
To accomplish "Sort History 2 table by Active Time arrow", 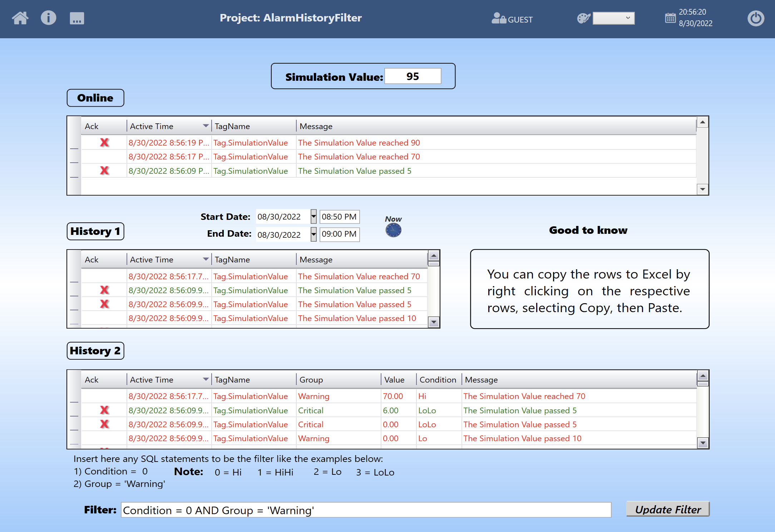I will (x=206, y=379).
